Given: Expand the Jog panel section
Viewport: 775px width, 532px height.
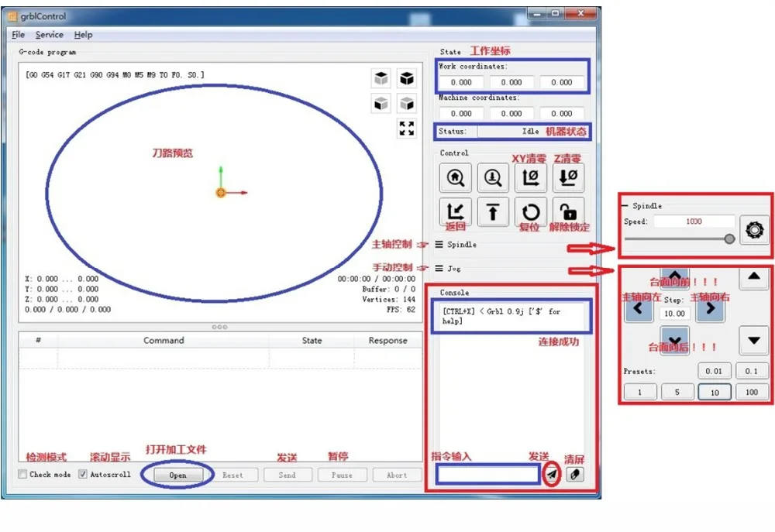Looking at the screenshot, I should coord(447,269).
